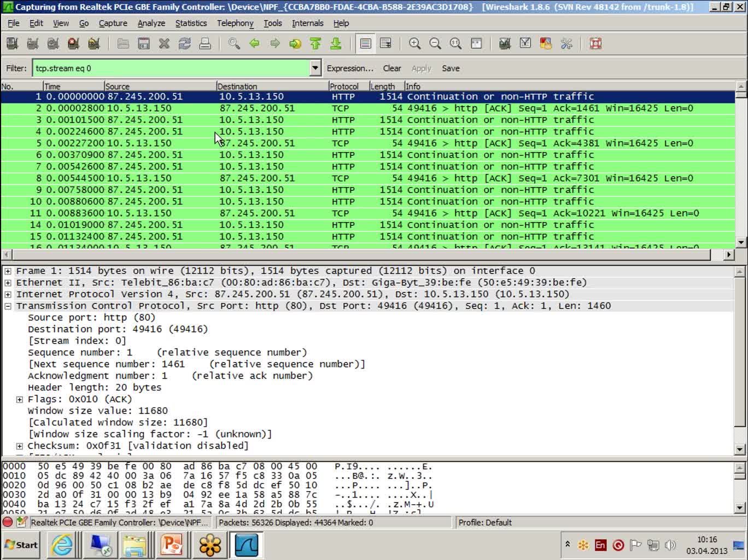Screen dimensions: 748x560
Task: Jump to the first packet
Action: [315, 44]
